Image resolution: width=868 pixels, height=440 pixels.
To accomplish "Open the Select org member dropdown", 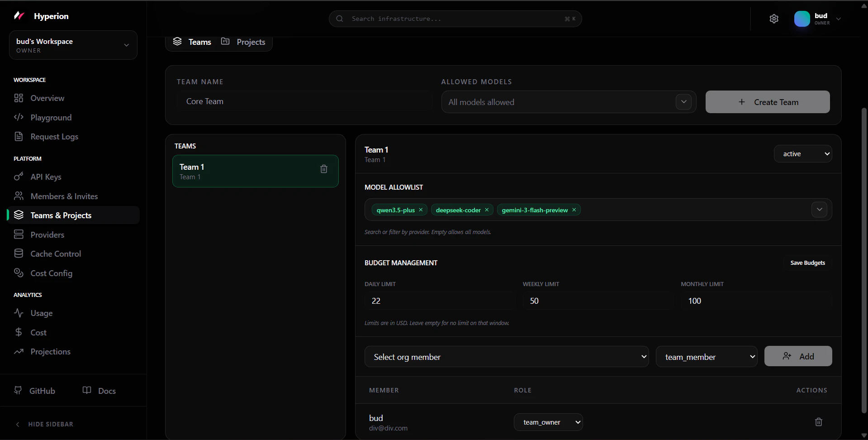I will 506,357.
